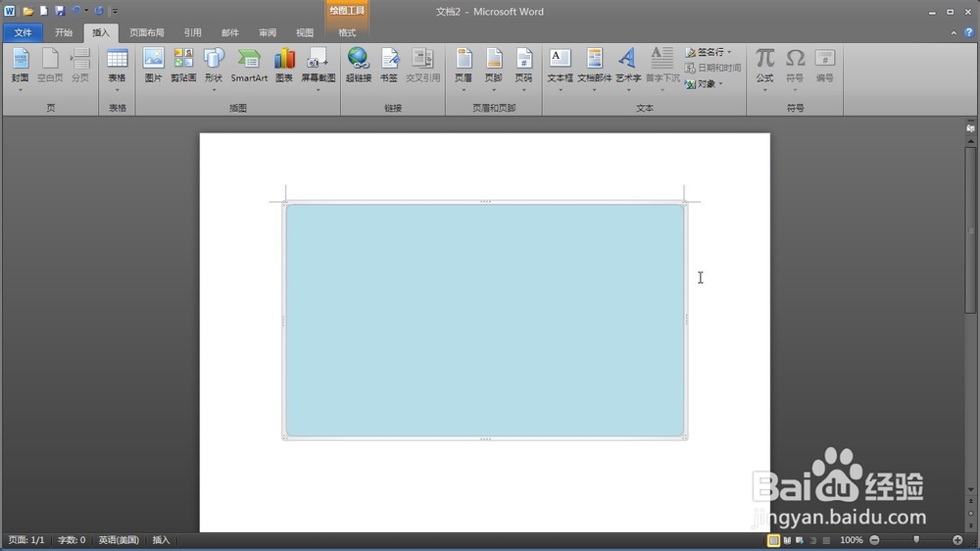Click the language 英语(美国) in the status bar
The width and height of the screenshot is (980, 551).
coord(119,540)
